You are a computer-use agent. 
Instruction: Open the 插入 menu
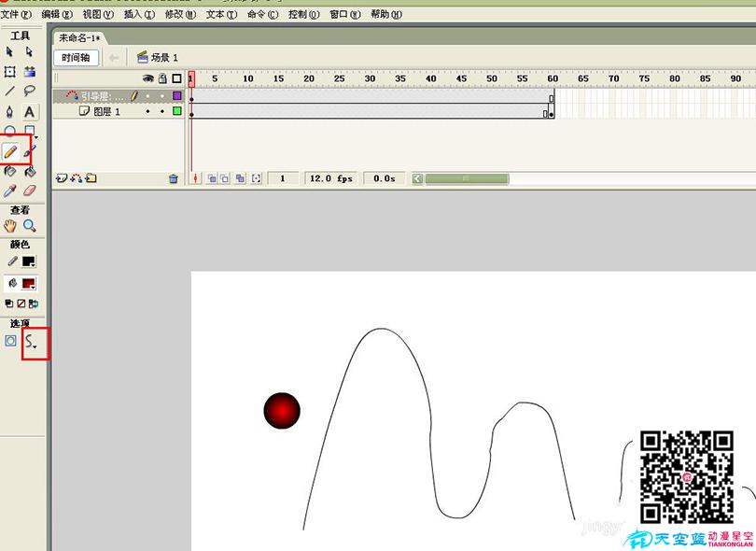(139, 14)
